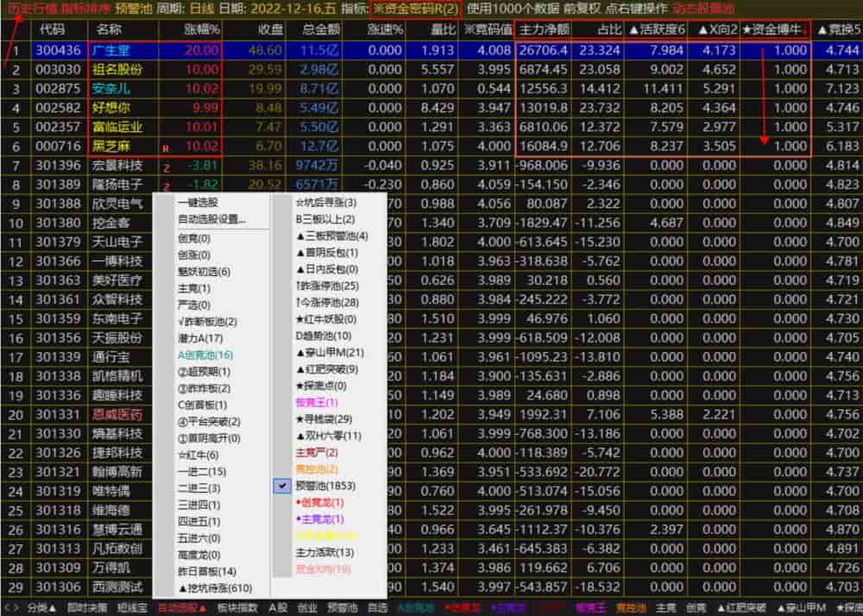863x616 pixels.
Task: Choose 一键选股 in the popup menu
Action: [198, 203]
